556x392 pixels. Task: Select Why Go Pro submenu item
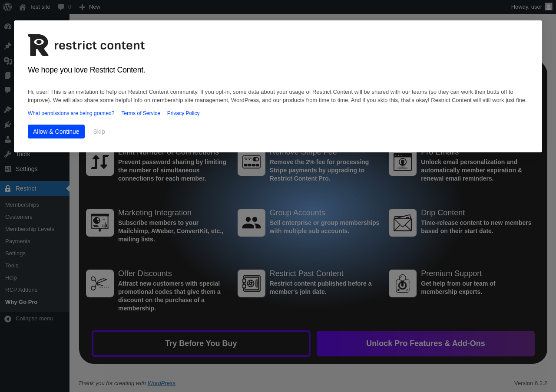[21, 302]
